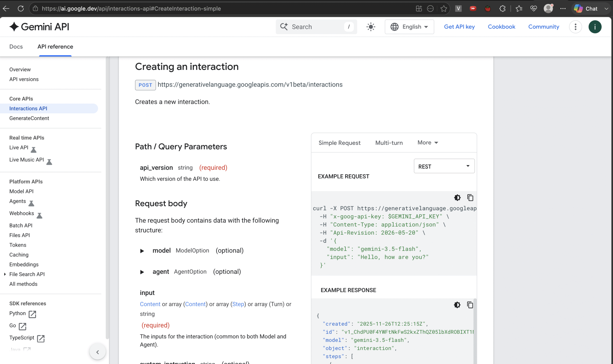Open Webhooks in the sidebar
This screenshot has height=364, width=613.
[x=22, y=213]
